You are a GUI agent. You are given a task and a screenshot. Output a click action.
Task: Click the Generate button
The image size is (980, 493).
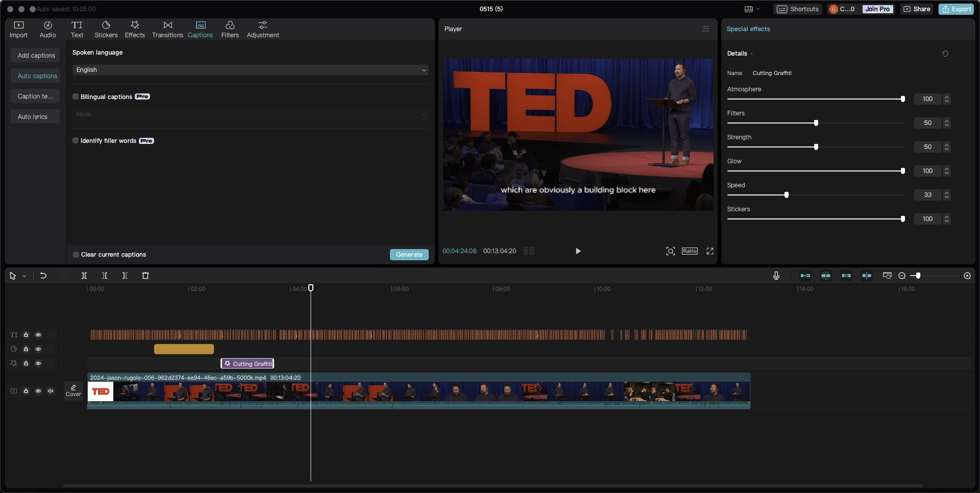coord(409,255)
